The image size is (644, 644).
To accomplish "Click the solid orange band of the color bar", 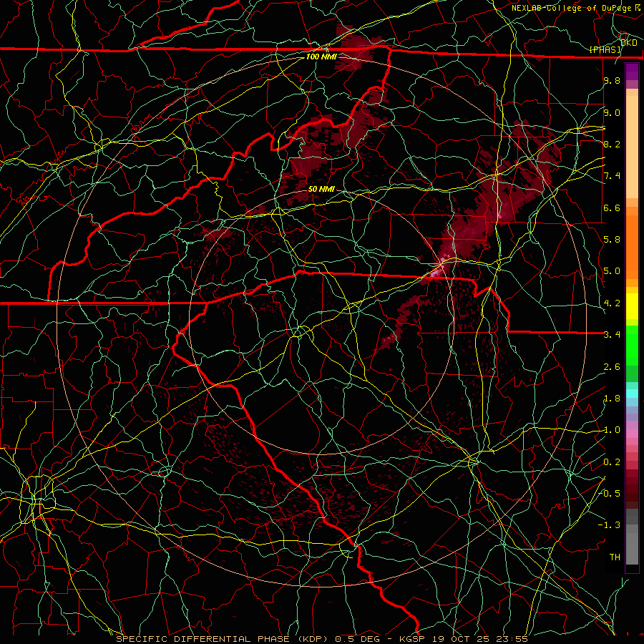I will tap(632, 247).
